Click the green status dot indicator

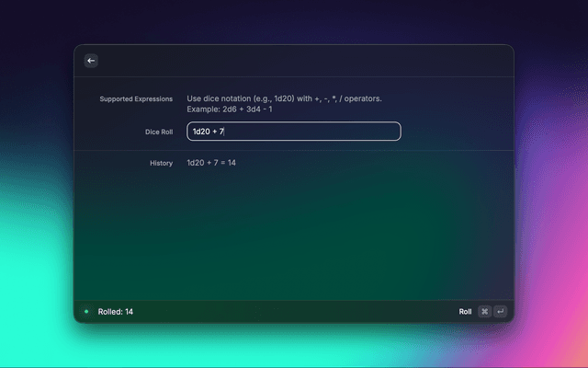point(86,312)
